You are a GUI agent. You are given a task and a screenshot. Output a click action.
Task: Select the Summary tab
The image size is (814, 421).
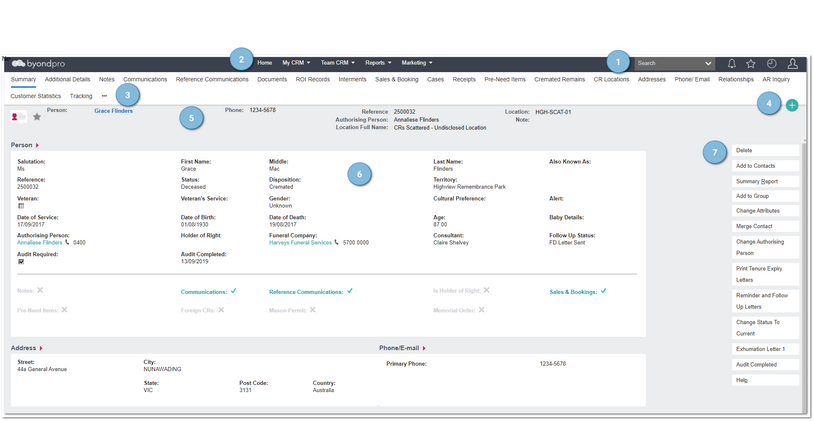point(23,79)
